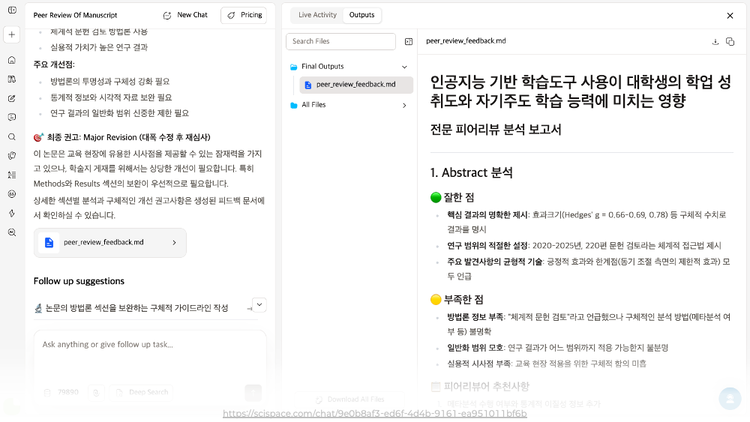Click the Deep Search button
This screenshot has height=422, width=750.
tap(142, 392)
